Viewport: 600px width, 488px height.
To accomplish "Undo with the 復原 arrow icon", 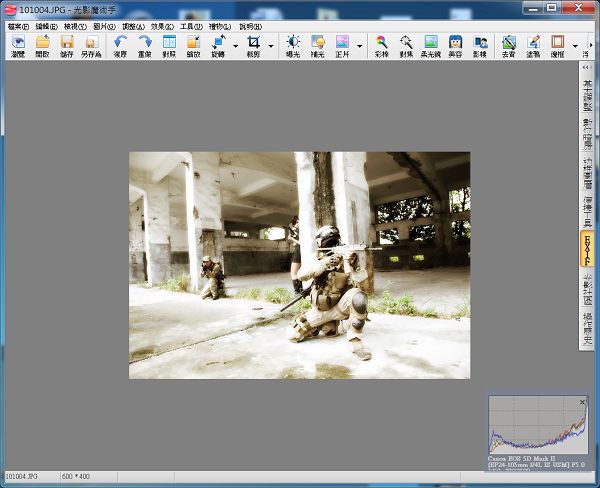I will point(120,46).
